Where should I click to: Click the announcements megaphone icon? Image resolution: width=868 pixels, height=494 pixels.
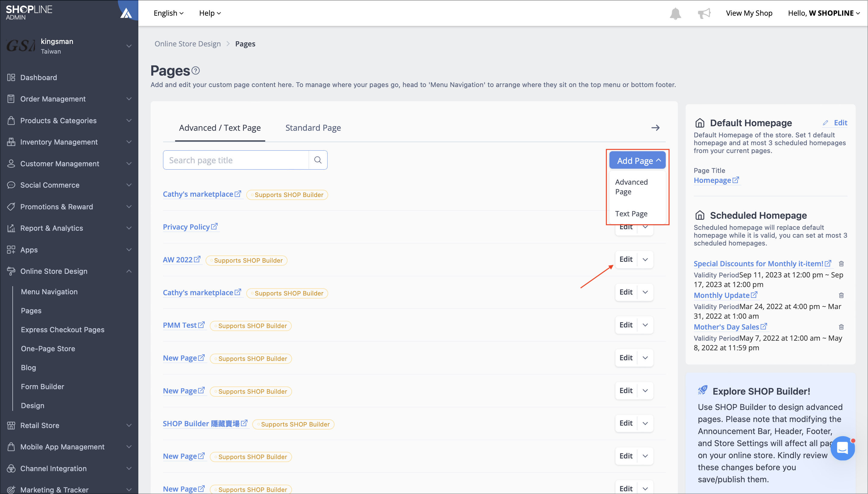coord(704,13)
